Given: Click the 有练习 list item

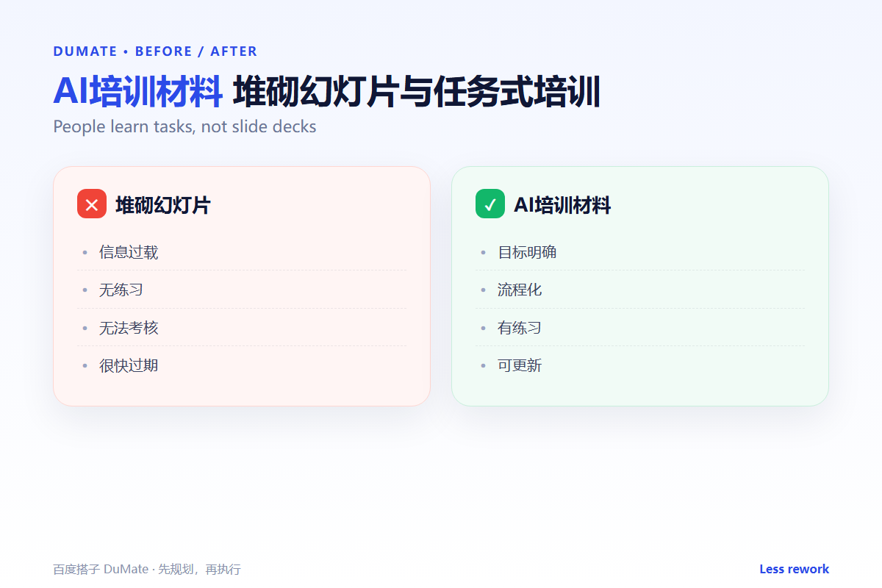Looking at the screenshot, I should pyautogui.click(x=640, y=328).
